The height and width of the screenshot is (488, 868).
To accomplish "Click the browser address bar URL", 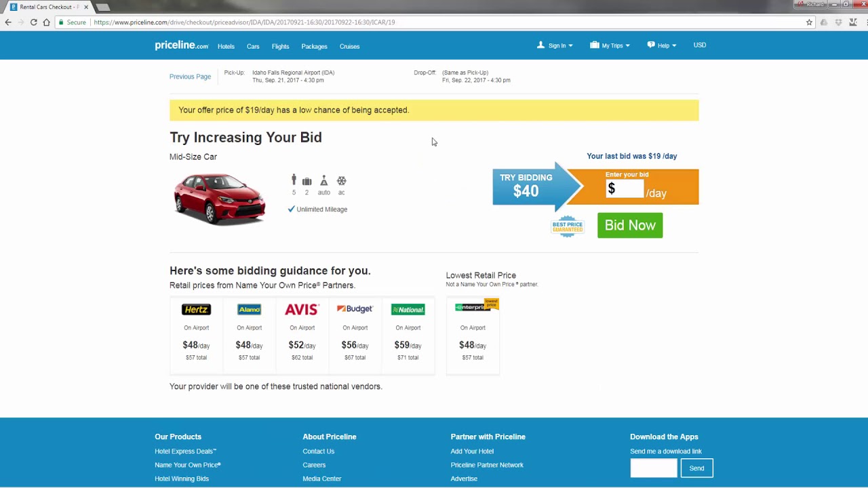I will coord(244,22).
